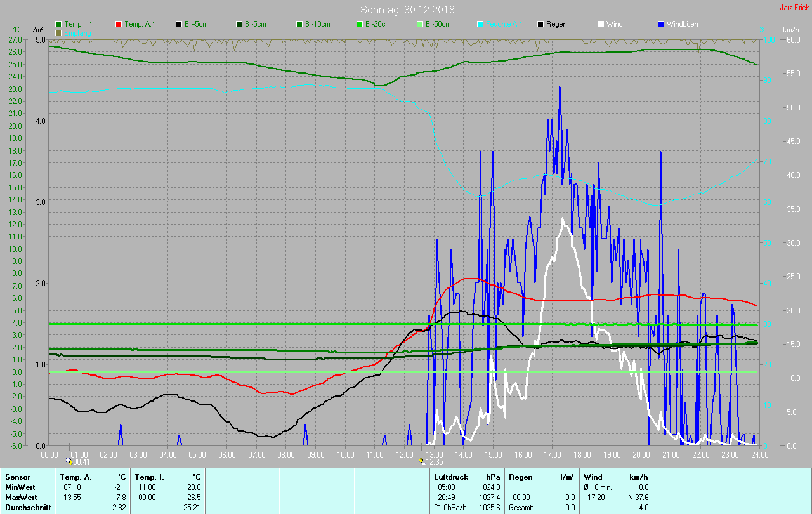Screen dimensions: 812x514
Task: Select the B -50cm legend color box
Action: pyautogui.click(x=420, y=24)
